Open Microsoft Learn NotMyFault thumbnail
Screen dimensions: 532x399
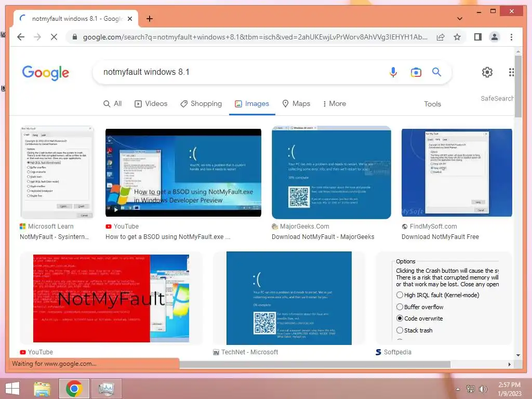[57, 172]
